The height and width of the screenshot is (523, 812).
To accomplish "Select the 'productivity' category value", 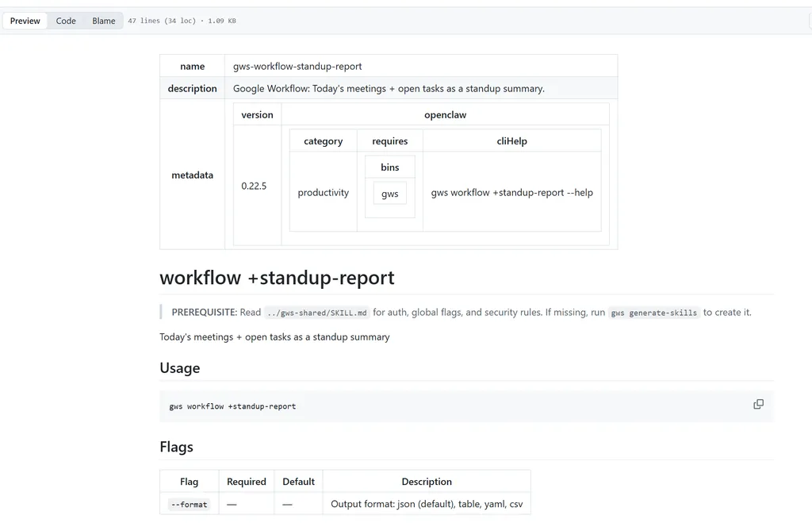I will tap(324, 192).
